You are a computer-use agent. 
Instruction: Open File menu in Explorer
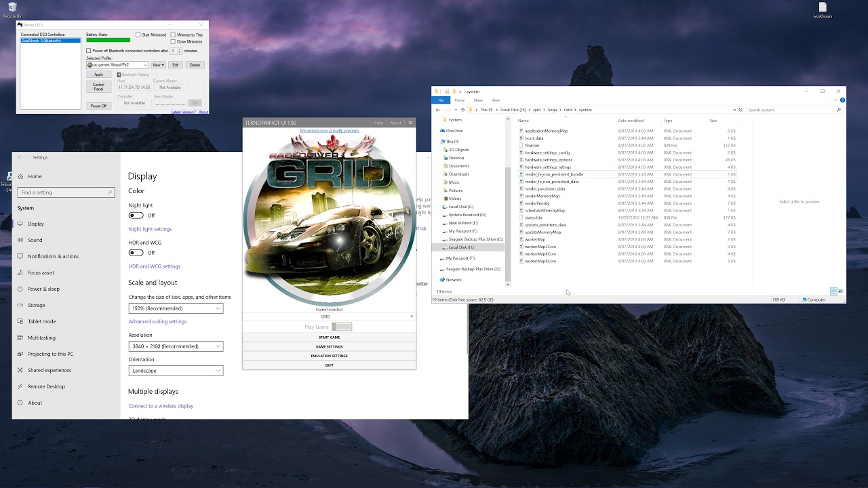point(441,100)
